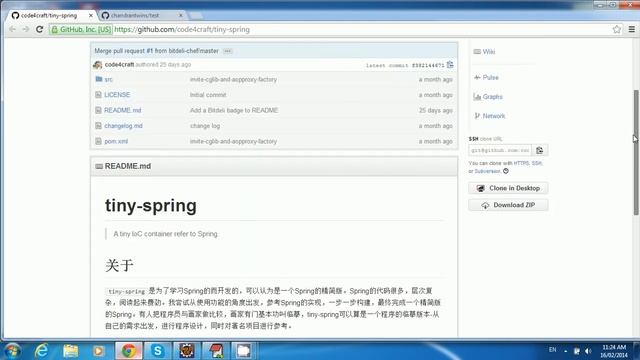The height and width of the screenshot is (360, 640).
Task: Copy the latest commit SHA to clipboard
Action: (x=450, y=64)
